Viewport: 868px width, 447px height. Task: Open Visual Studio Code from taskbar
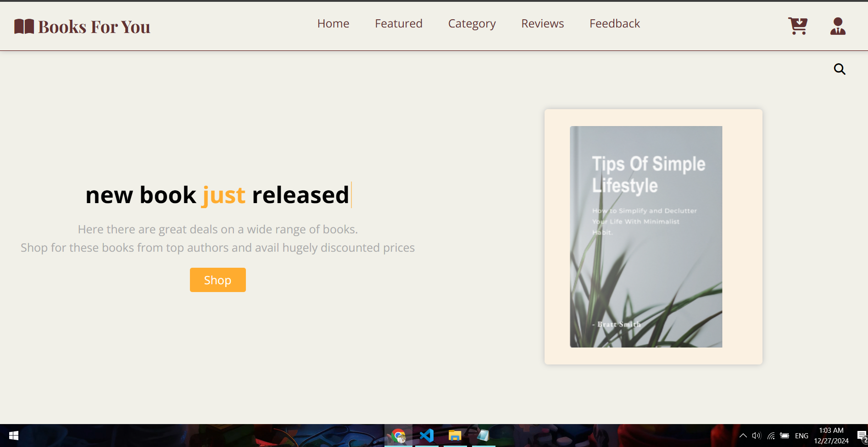427,436
